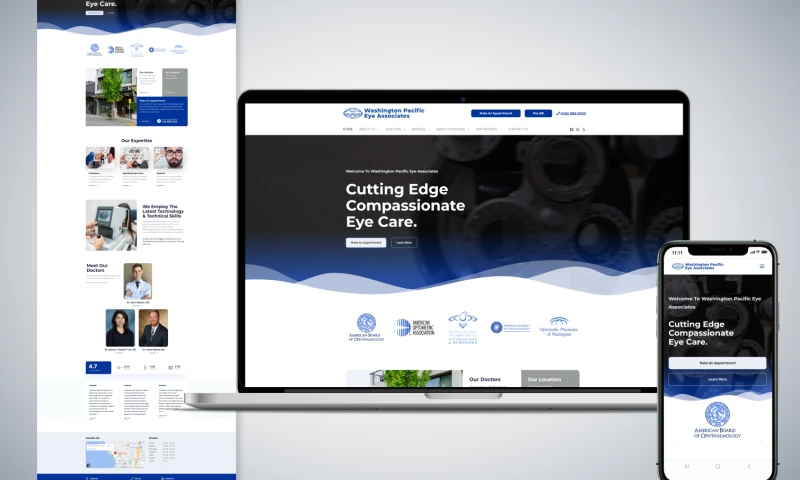This screenshot has width=800, height=480.
Task: Open the ABOUT YOUR EYES dropdown on laptop nav
Action: tap(452, 129)
